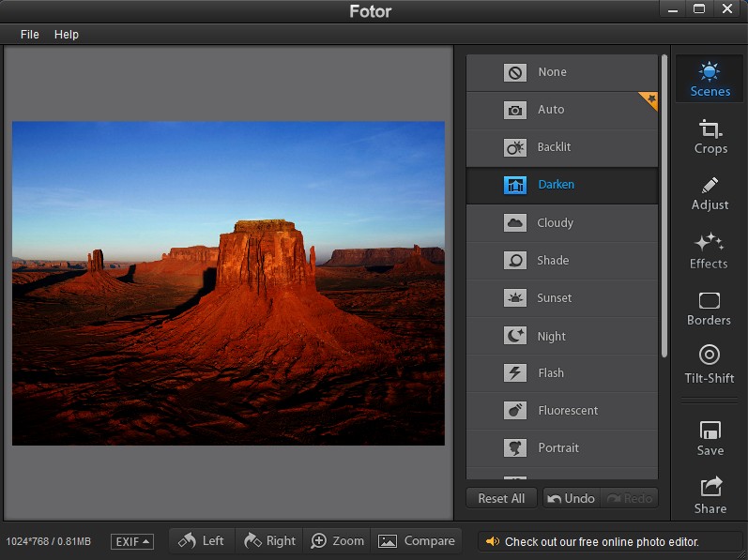Open the Help menu

pyautogui.click(x=67, y=34)
